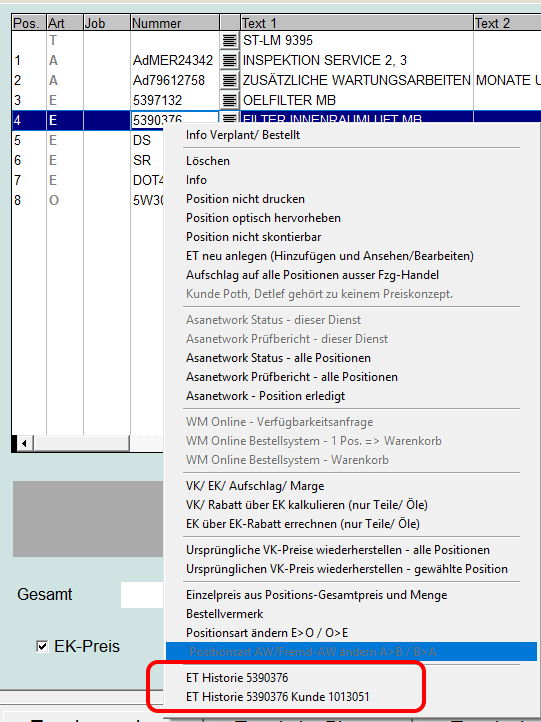Open ET Historie 5390376 Kunde 1013051
Viewport: 541px width, 722px height.
(278, 697)
